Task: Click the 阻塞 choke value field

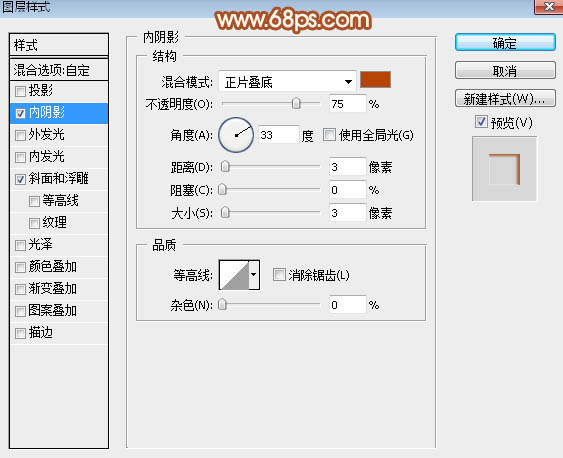Action: click(348, 190)
